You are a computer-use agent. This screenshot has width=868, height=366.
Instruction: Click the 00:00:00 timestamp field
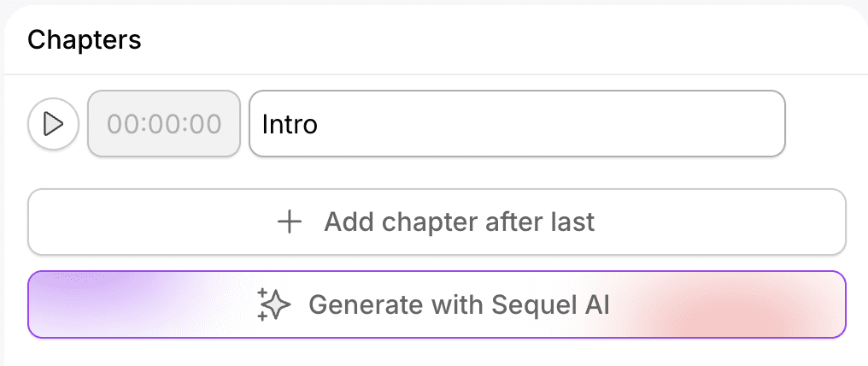point(164,124)
